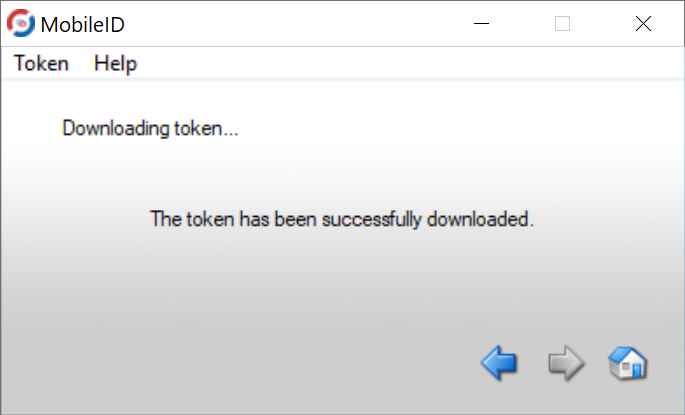
Task: Go to the home screen via house icon
Action: [x=628, y=363]
